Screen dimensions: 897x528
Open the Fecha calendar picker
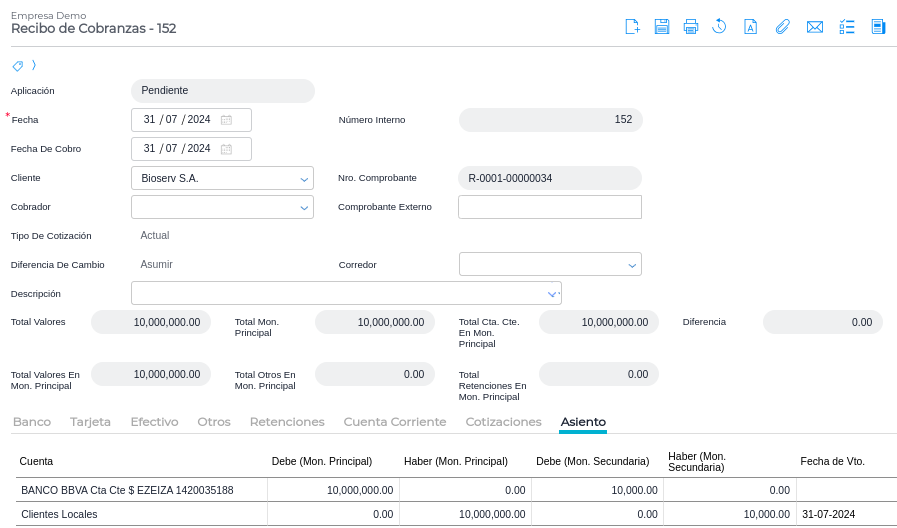(x=226, y=120)
